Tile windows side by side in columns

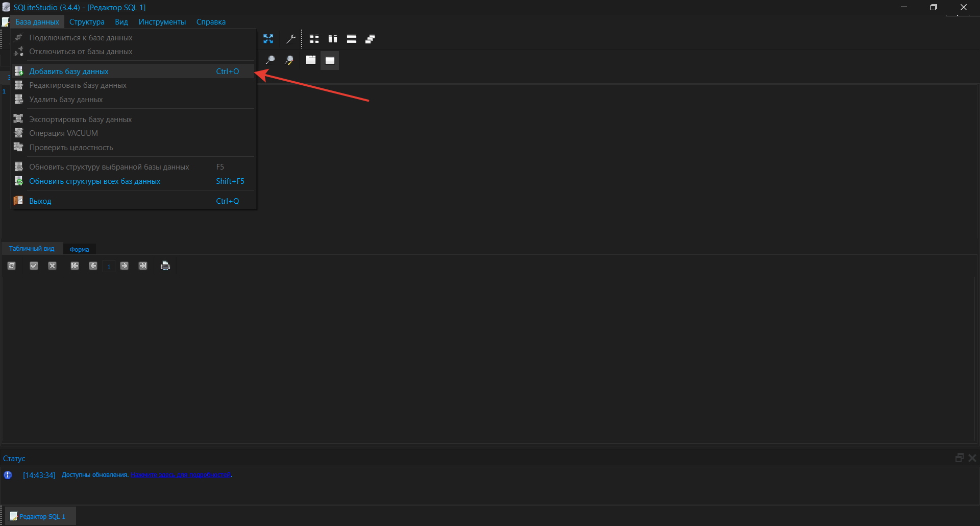(x=333, y=39)
